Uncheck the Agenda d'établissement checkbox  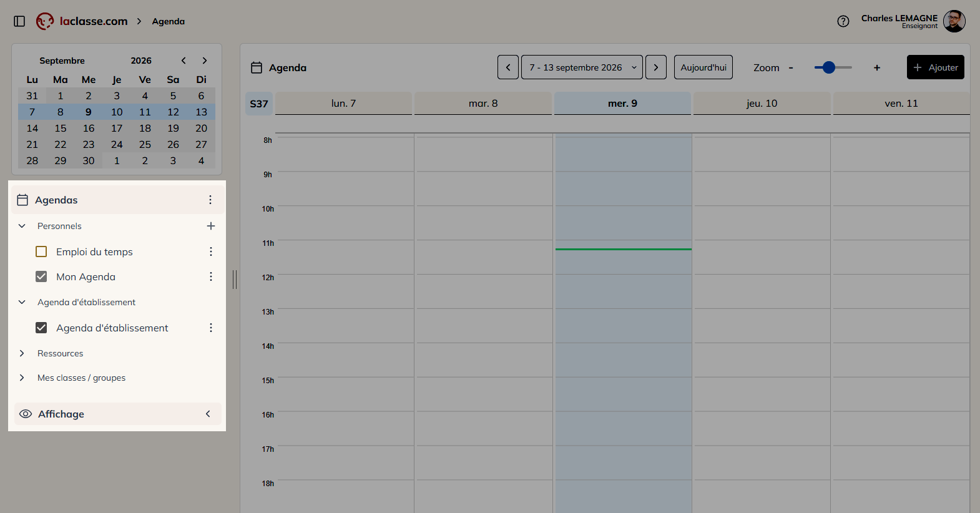pos(41,328)
